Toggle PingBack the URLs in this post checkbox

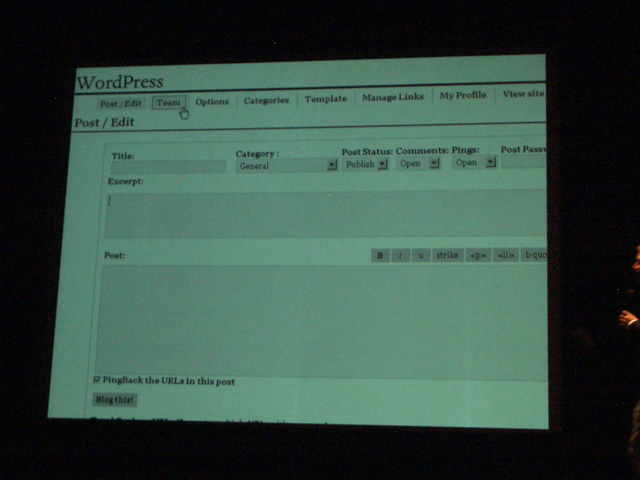(x=97, y=380)
